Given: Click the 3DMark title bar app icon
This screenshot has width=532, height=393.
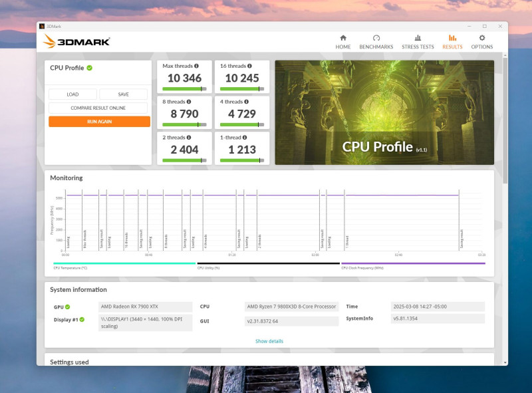Looking at the screenshot, I should pyautogui.click(x=42, y=26).
